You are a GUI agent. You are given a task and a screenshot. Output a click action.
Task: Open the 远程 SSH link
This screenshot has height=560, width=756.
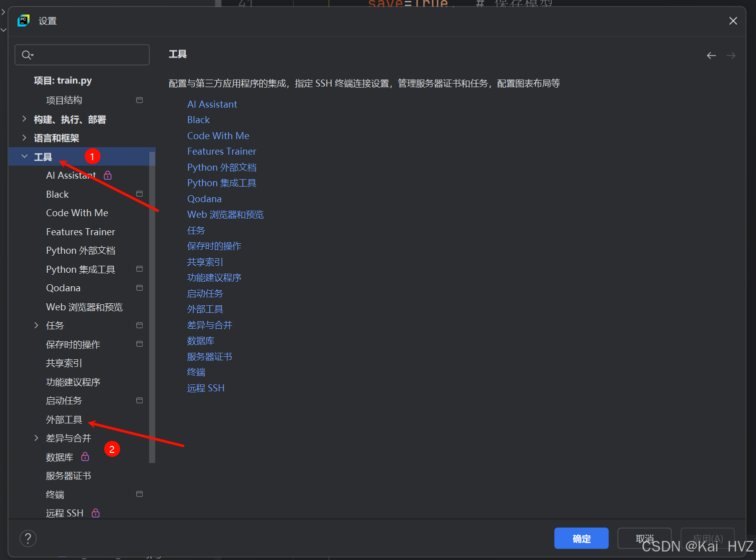pyautogui.click(x=206, y=388)
